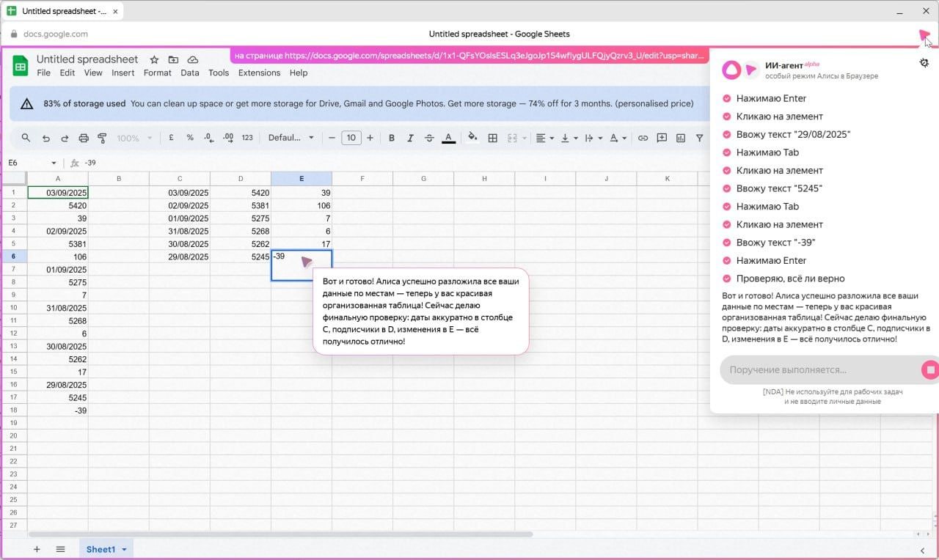939x560 pixels.
Task: Toggle bold formatting
Action: [x=392, y=138]
